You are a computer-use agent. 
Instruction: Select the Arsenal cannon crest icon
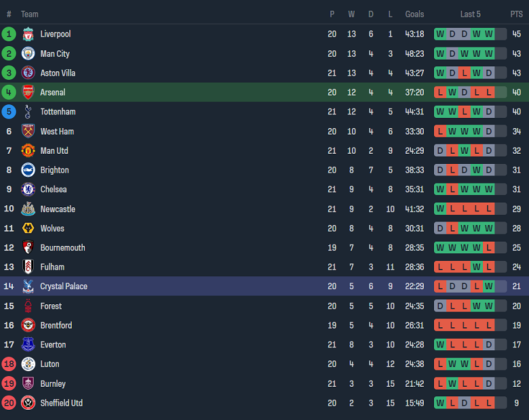pos(28,92)
